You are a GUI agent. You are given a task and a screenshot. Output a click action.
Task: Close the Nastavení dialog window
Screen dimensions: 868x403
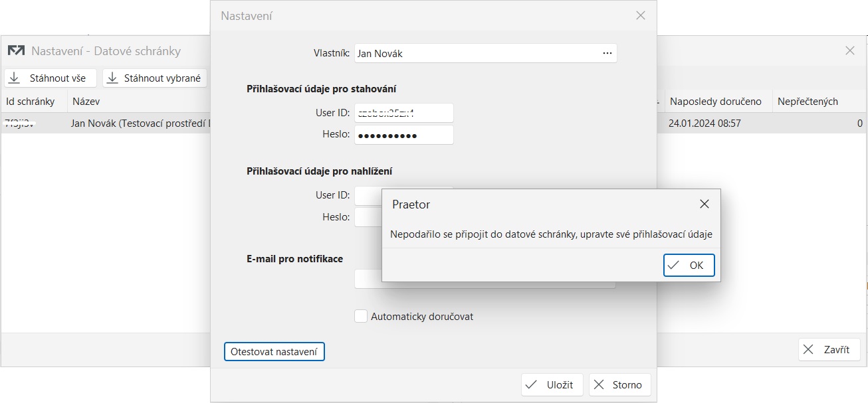click(640, 15)
